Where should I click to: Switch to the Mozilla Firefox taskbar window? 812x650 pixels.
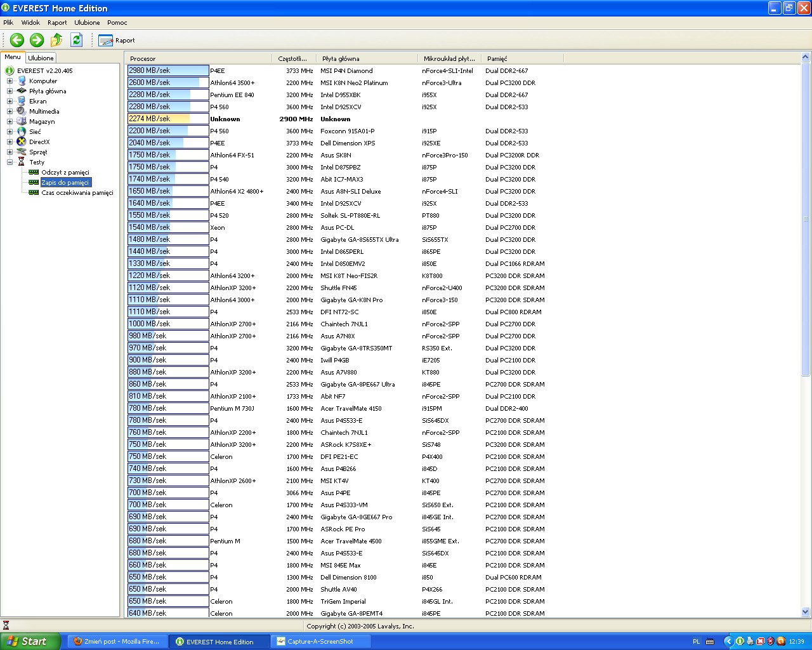point(117,641)
